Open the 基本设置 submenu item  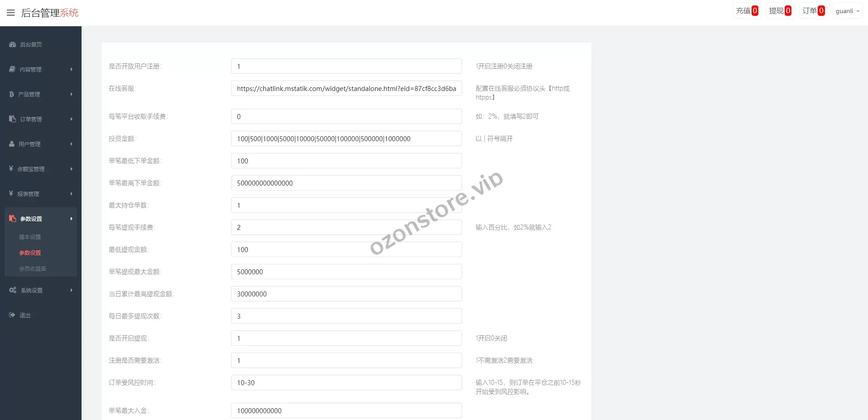pyautogui.click(x=30, y=237)
